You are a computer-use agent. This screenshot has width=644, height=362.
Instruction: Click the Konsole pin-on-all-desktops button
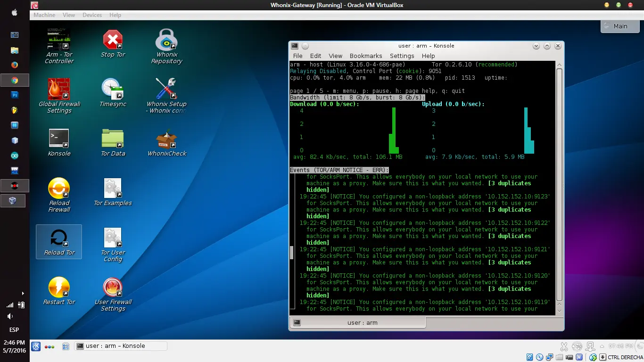305,46
